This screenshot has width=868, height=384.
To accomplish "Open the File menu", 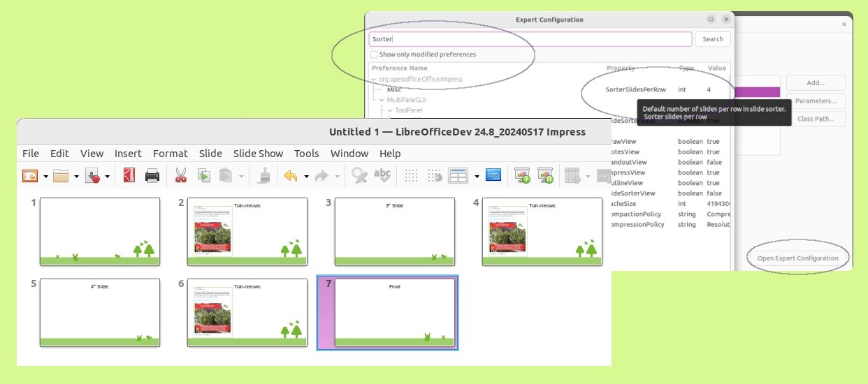I will click(x=31, y=154).
